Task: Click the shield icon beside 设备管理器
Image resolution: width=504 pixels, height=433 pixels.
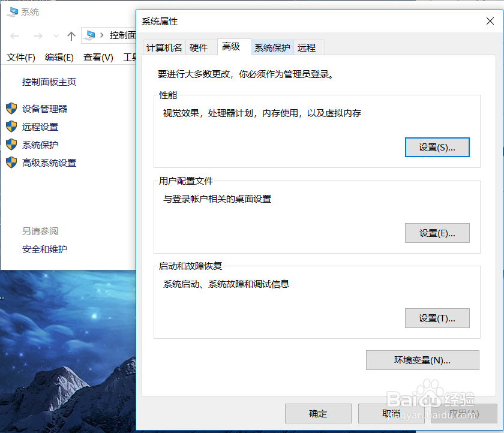Action: click(x=11, y=109)
